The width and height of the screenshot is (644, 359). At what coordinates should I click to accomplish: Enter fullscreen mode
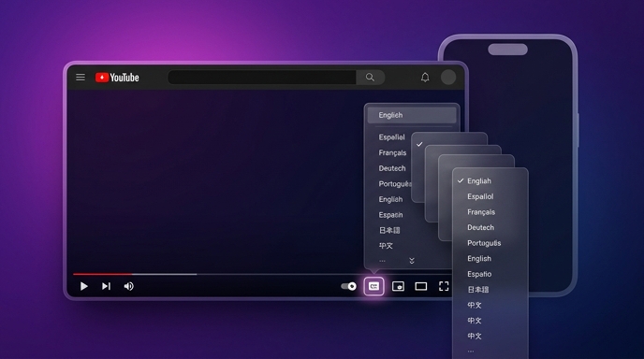click(x=444, y=286)
